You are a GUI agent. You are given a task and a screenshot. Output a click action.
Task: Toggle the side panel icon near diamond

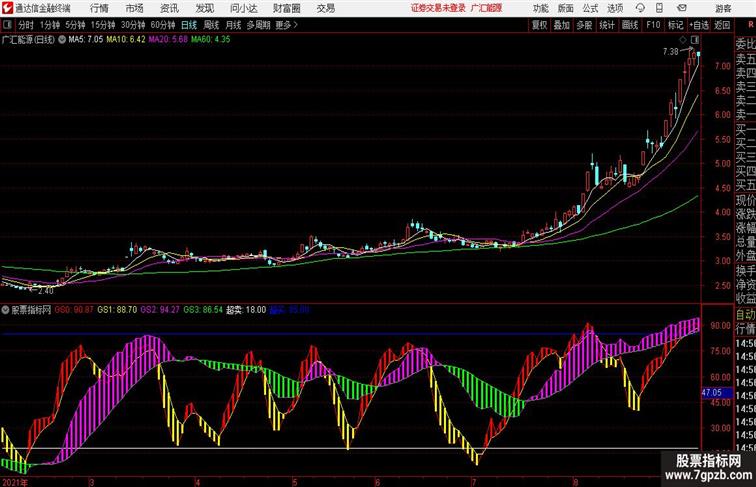click(x=695, y=40)
